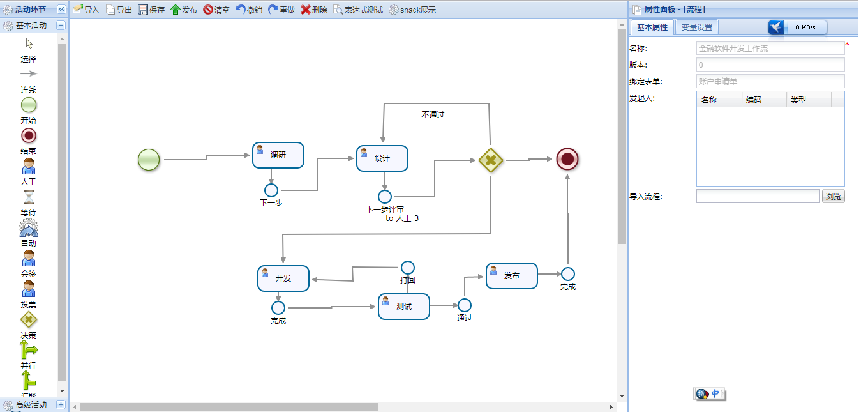Screen dimensions: 868x412
Task: Select the 设计 task node on canvas
Action: coord(382,158)
